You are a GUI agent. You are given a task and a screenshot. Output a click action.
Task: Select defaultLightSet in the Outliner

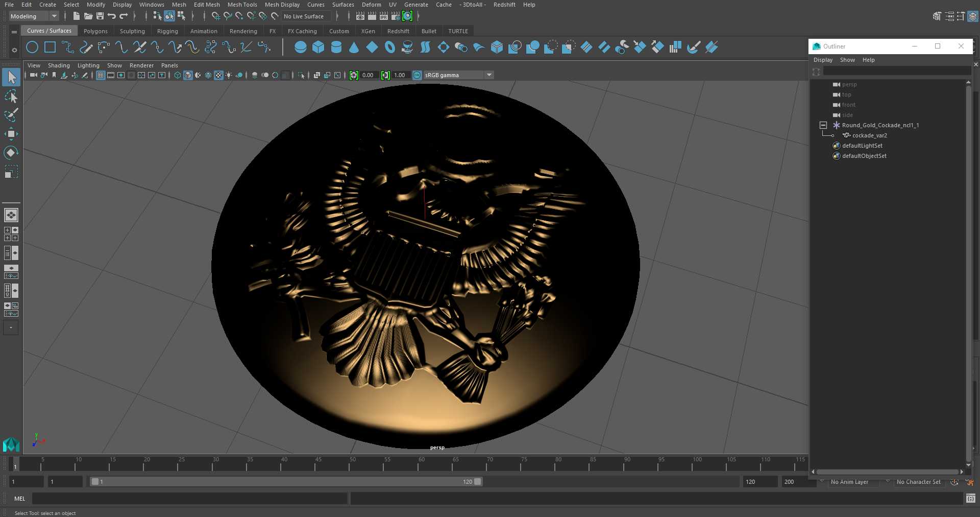point(862,146)
